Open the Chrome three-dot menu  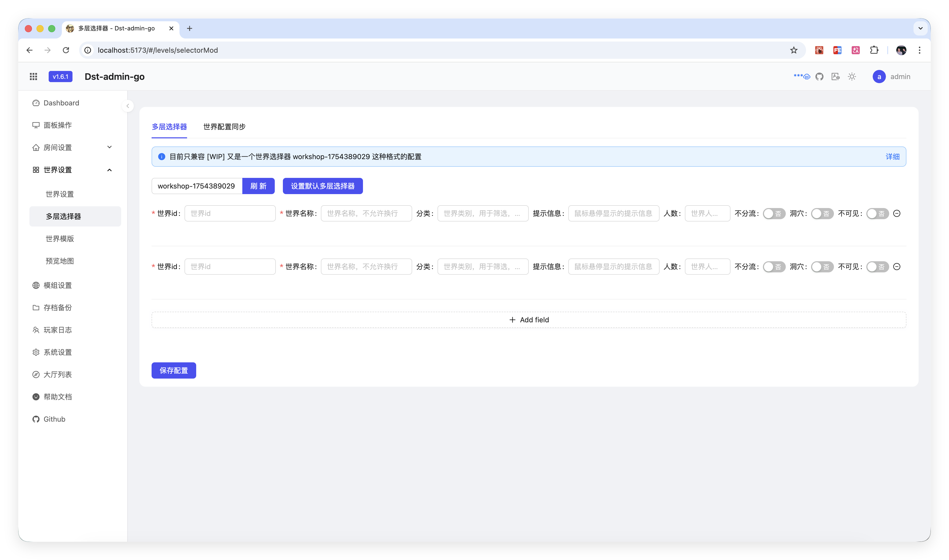click(920, 50)
